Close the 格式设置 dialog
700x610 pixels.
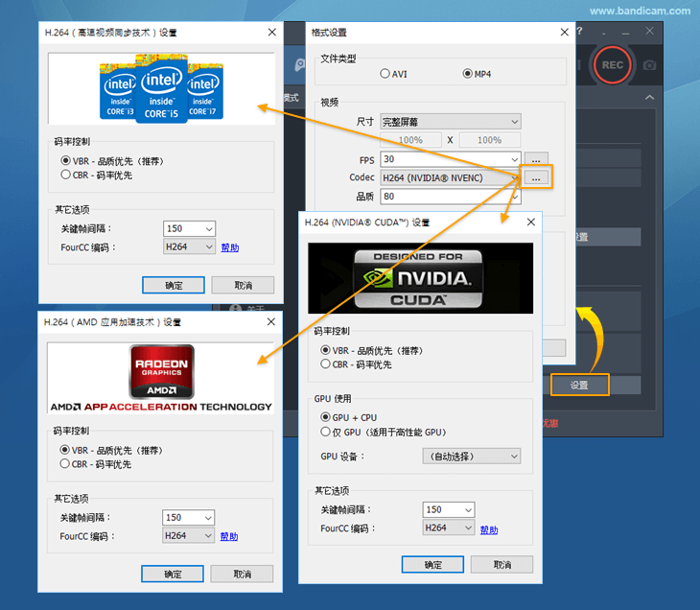(x=564, y=33)
